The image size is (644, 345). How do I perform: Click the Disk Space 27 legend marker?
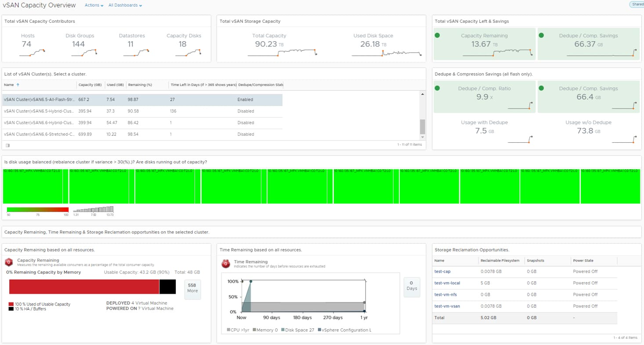tap(282, 330)
